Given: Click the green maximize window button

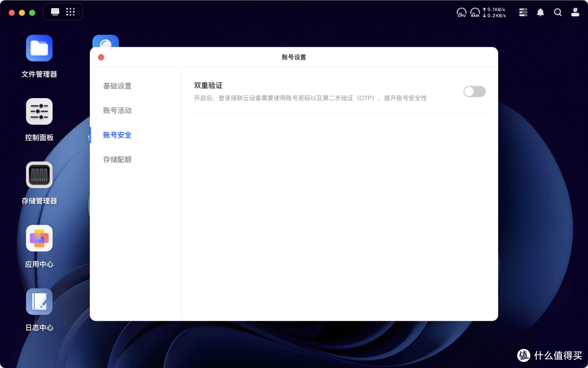Looking at the screenshot, I should [x=32, y=13].
